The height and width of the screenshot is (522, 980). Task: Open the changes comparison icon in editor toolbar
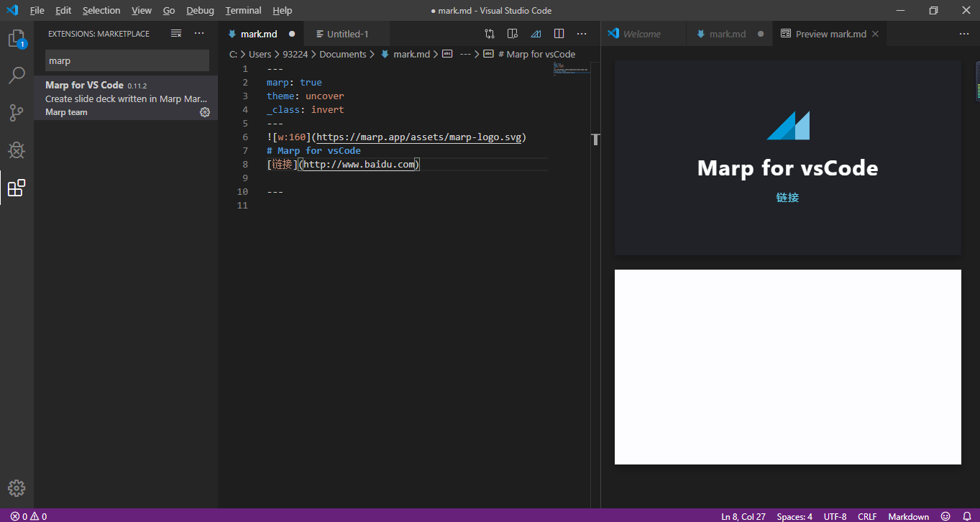coord(489,33)
